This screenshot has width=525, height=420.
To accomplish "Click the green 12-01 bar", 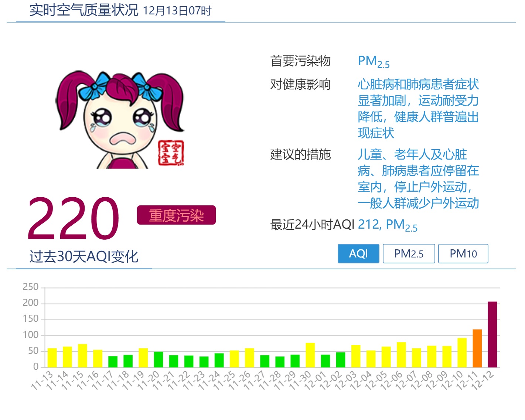I will [x=325, y=361].
